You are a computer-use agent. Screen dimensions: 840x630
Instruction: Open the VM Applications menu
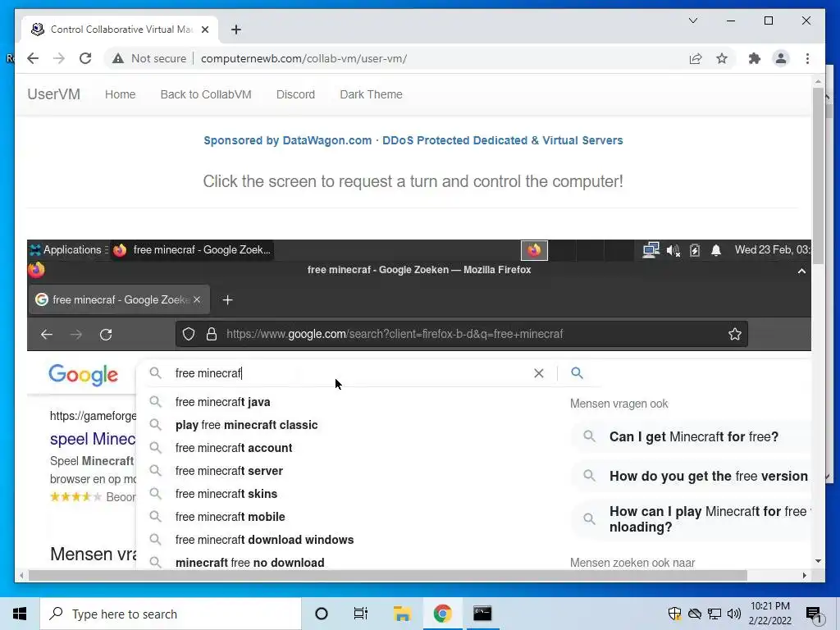pos(67,249)
